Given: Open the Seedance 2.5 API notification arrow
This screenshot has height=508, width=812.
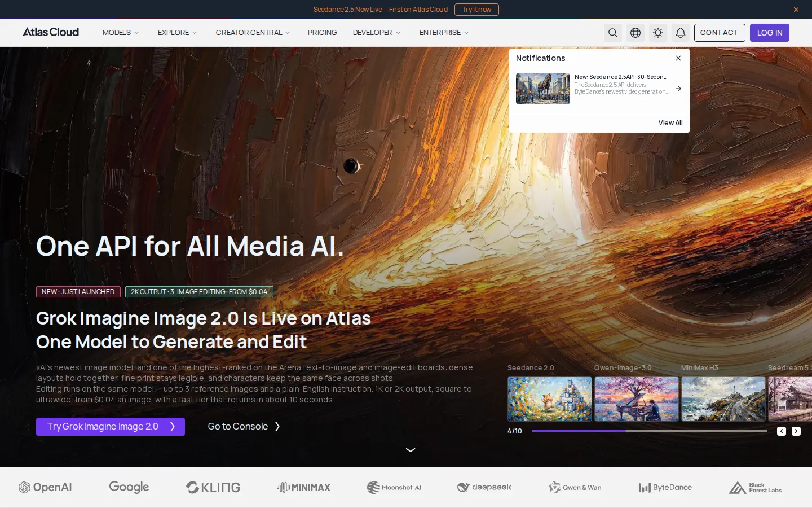Looking at the screenshot, I should tap(678, 89).
